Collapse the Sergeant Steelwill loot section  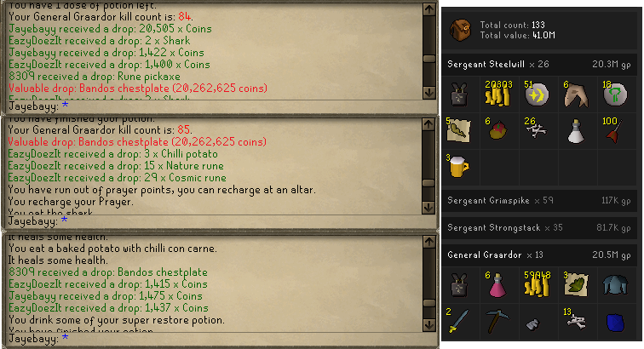point(539,64)
